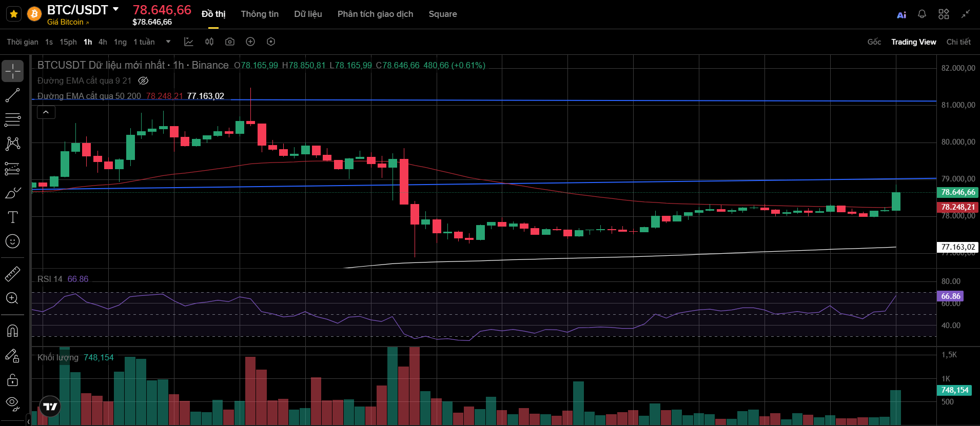Viewport: 980px width, 426px height.
Task: Select the pattern drawing tool
Action: 13,144
